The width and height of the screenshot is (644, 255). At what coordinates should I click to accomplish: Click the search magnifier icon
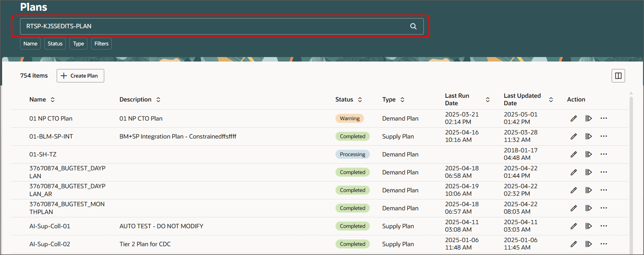coord(413,26)
